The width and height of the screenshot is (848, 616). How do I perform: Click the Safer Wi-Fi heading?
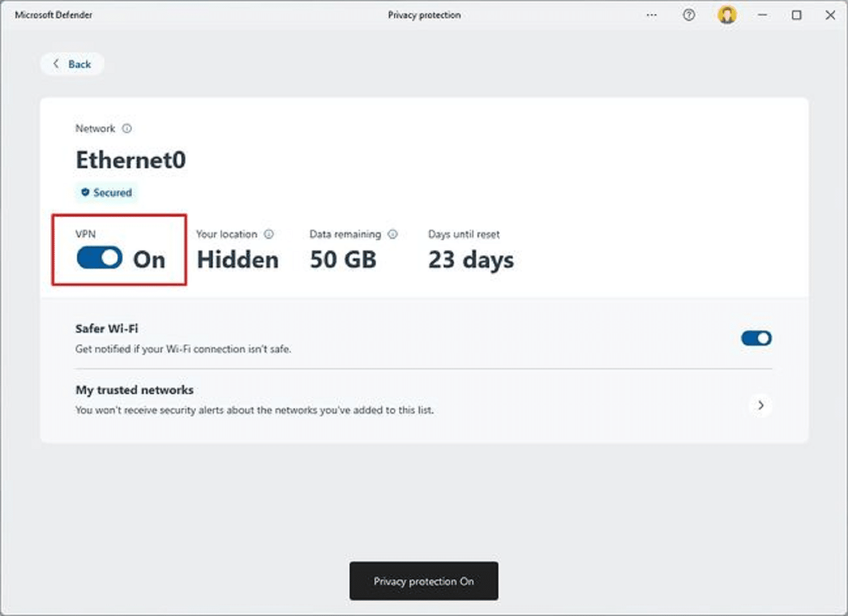[x=107, y=329]
